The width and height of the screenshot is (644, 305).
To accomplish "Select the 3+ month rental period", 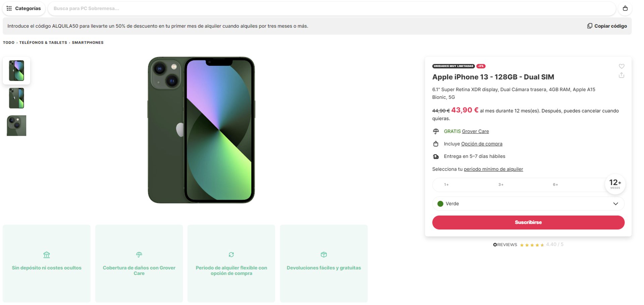I will click(501, 185).
